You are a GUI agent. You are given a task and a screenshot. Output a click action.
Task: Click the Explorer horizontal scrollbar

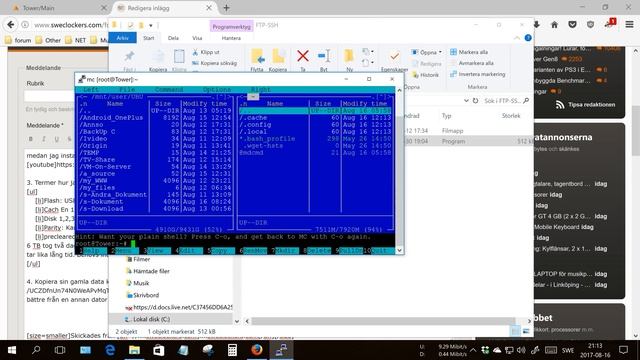coord(384,321)
